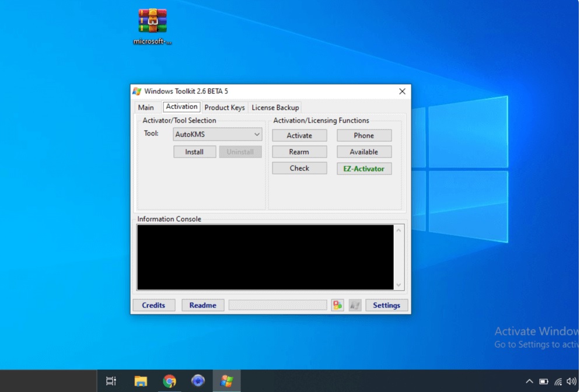Open the Product Keys tab
This screenshot has height=392, width=580.
tap(225, 107)
